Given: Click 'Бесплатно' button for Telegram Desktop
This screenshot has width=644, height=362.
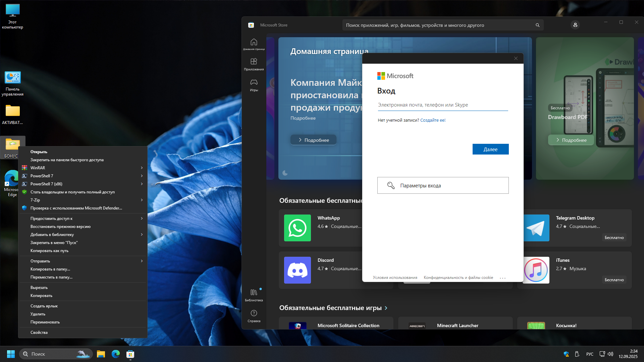Looking at the screenshot, I should (x=614, y=238).
